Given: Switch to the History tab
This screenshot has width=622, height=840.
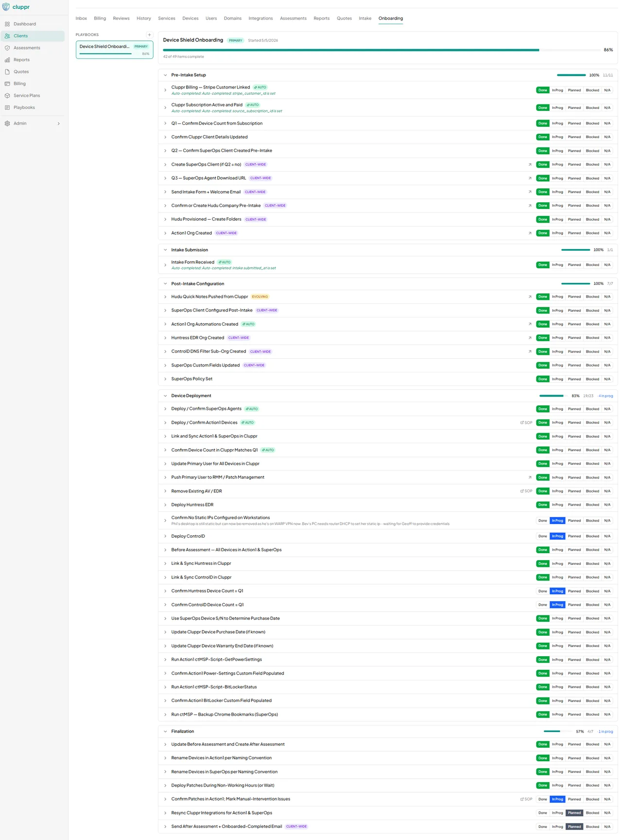Looking at the screenshot, I should point(144,18).
